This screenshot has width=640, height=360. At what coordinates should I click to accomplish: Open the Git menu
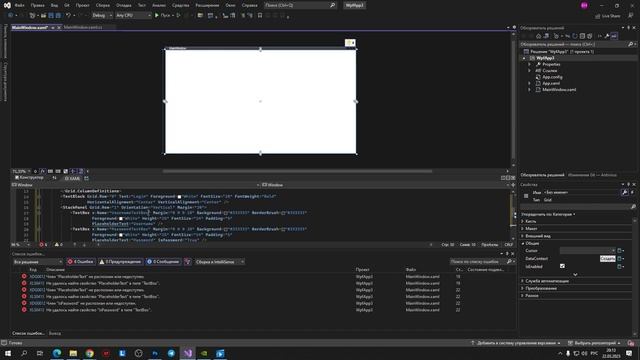point(67,5)
